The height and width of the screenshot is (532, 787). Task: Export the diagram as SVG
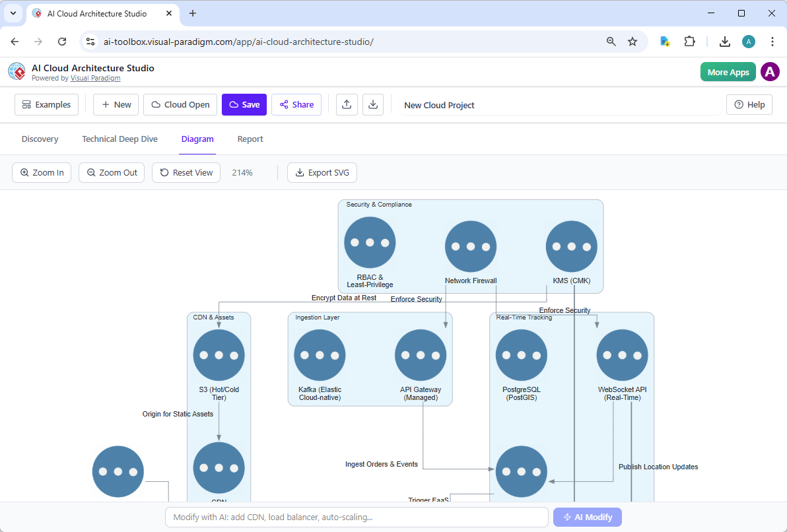point(322,172)
